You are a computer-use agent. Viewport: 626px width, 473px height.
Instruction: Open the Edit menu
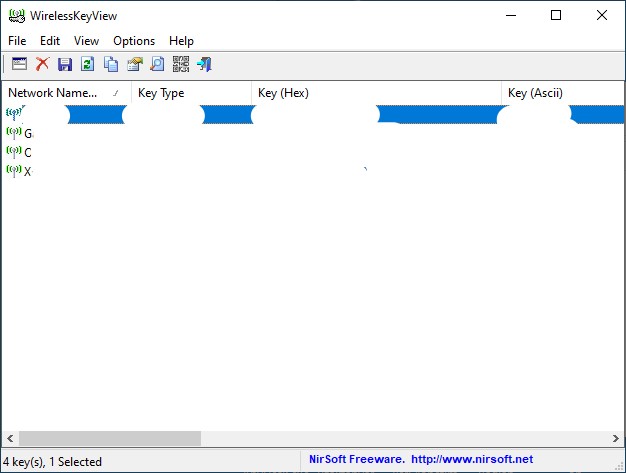(50, 41)
